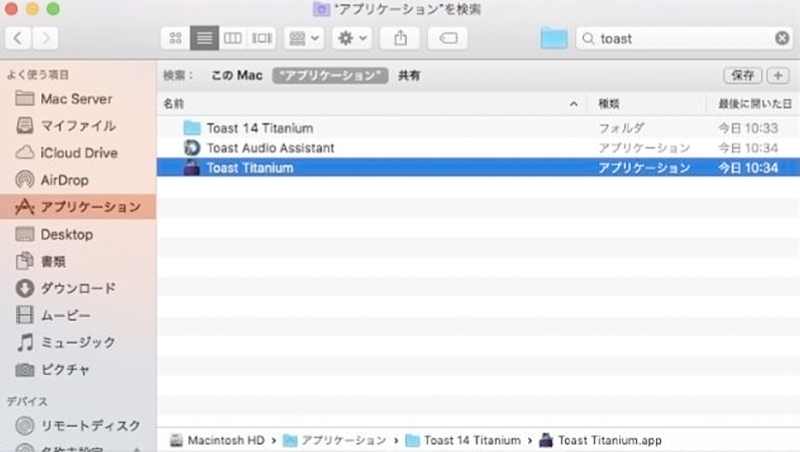Switch to icon view
The height and width of the screenshot is (452, 800).
pos(176,38)
